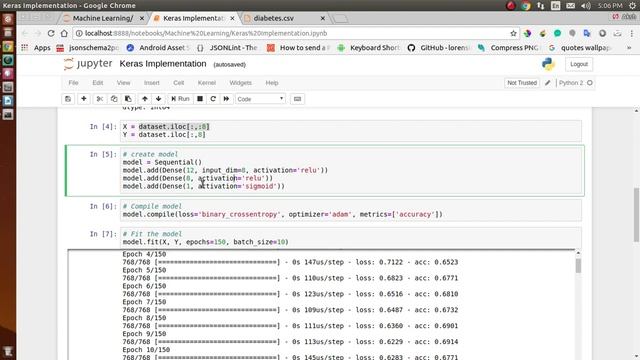This screenshot has width=640, height=360.
Task: Open the Help menu
Action: [272, 83]
